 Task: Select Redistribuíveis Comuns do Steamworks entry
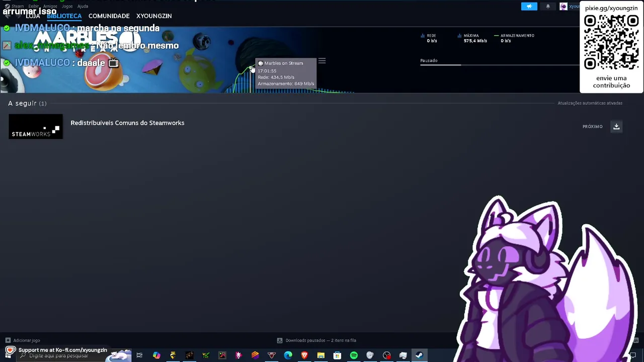[x=127, y=123]
